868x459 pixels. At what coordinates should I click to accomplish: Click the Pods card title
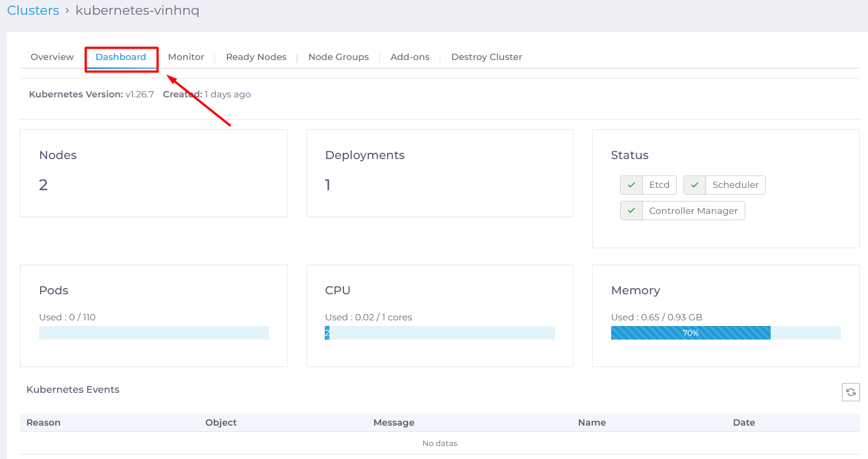[x=54, y=290]
